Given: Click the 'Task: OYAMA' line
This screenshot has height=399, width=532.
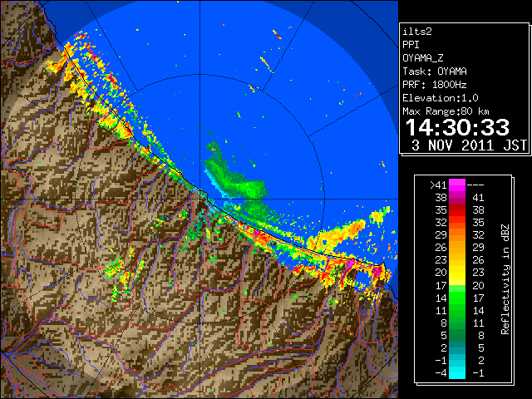Looking at the screenshot, I should click(x=435, y=71).
